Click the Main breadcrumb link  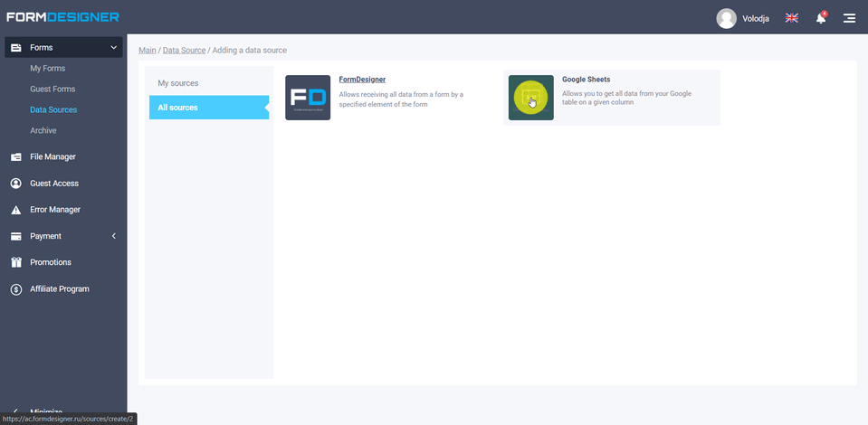coord(148,51)
